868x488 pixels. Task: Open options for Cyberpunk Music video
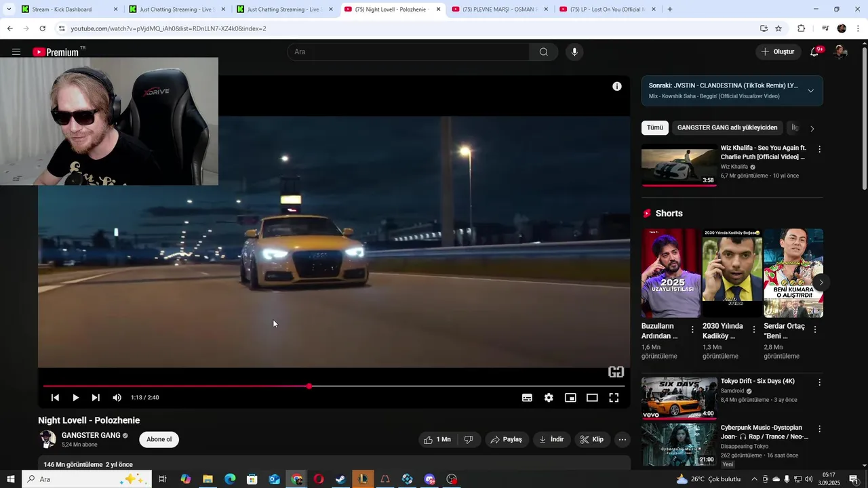pyautogui.click(x=819, y=429)
